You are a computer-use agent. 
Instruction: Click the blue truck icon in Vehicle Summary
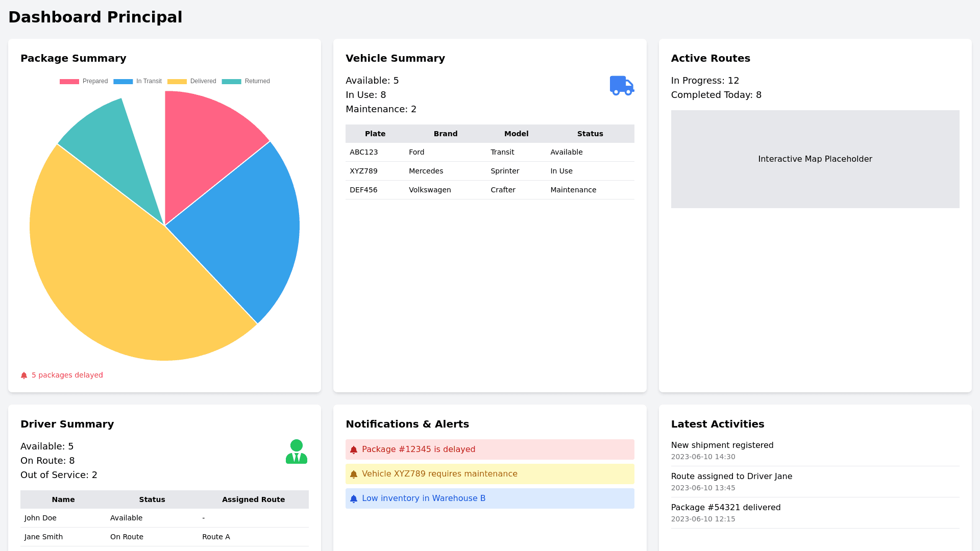coord(622,85)
